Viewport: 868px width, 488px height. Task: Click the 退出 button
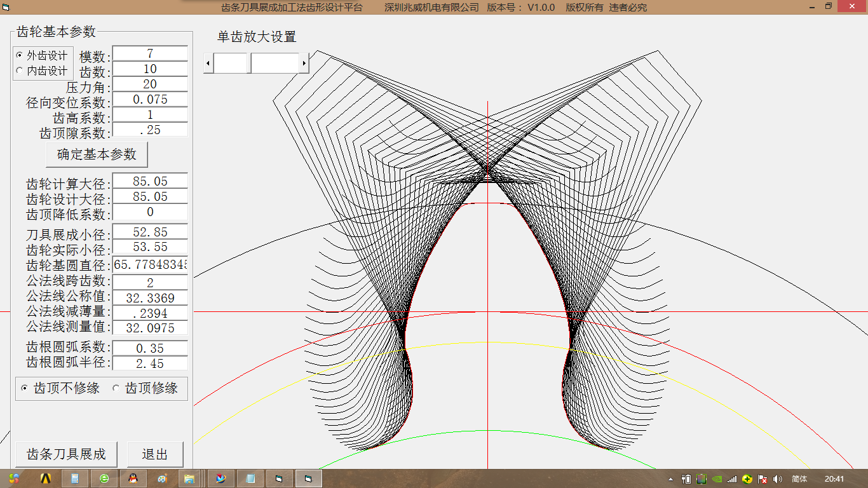coord(155,454)
